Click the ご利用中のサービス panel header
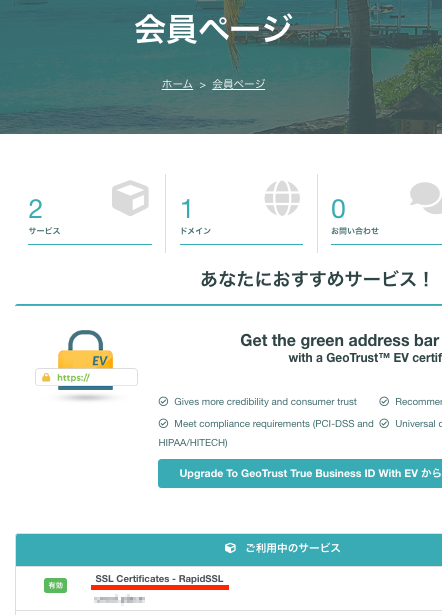Viewport: 442px width, 615px height. [x=229, y=549]
